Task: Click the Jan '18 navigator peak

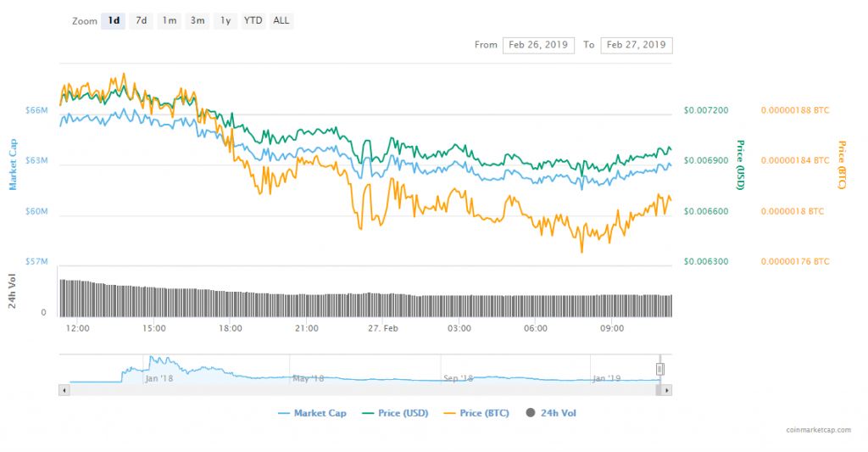Action: (x=151, y=360)
